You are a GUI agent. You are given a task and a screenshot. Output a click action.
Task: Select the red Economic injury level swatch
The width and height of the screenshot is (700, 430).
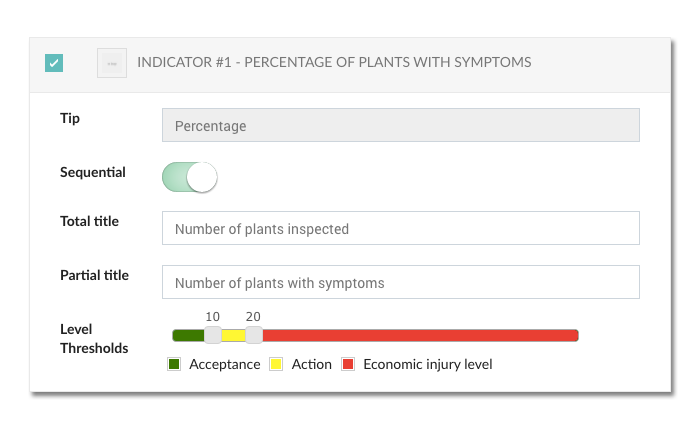pyautogui.click(x=348, y=364)
